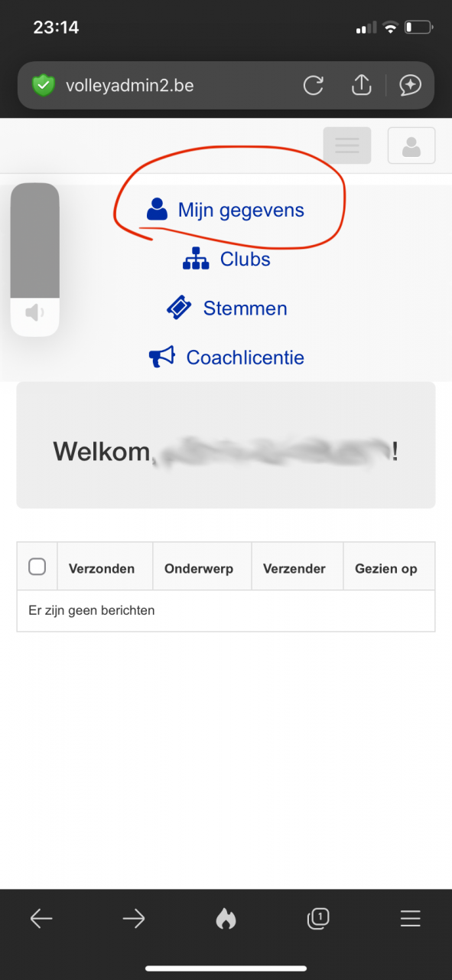Image resolution: width=452 pixels, height=980 pixels.
Task: Toggle the select-all messages checkbox
Action: [x=37, y=567]
